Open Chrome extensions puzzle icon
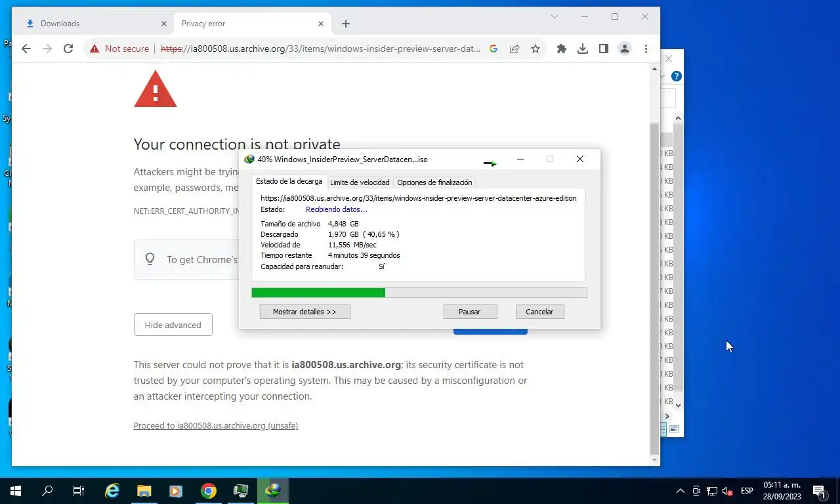840x504 pixels. 562,49
